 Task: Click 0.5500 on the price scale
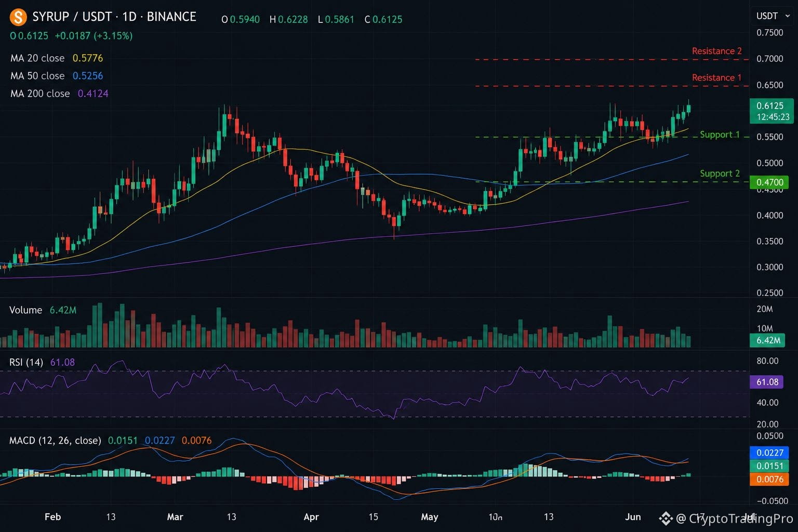click(770, 137)
